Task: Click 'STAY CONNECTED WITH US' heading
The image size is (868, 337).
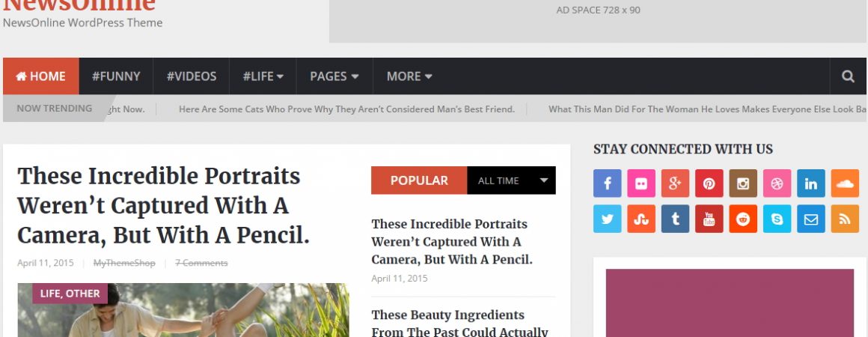Action: [x=683, y=149]
